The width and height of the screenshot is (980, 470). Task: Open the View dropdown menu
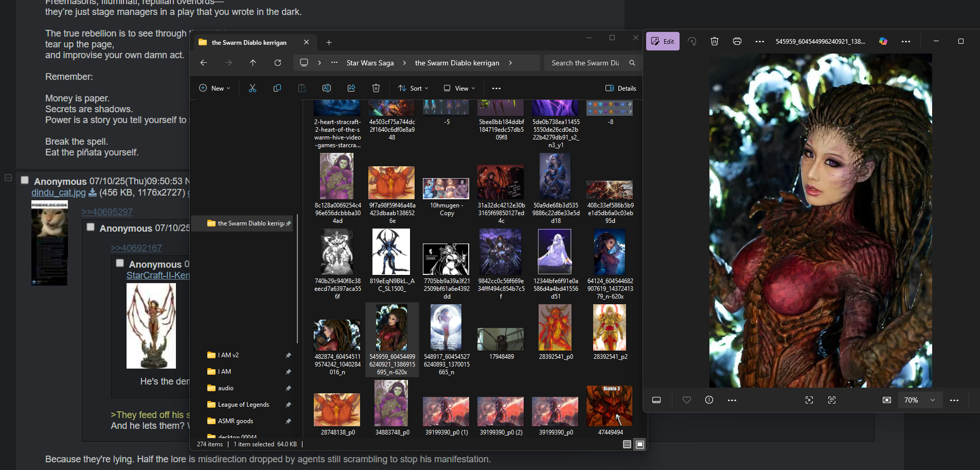459,88
